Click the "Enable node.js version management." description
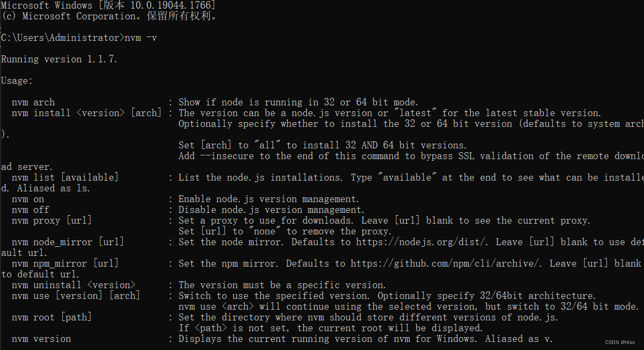The height and width of the screenshot is (350, 644). point(269,199)
